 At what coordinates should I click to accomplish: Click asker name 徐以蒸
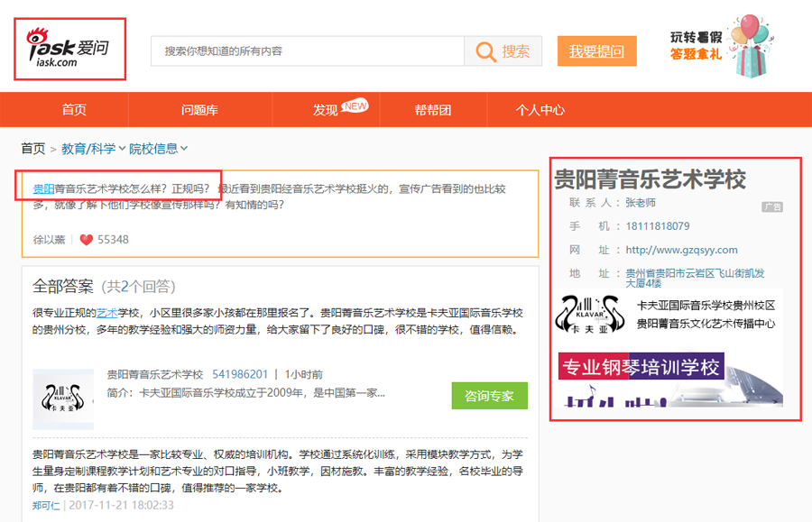pos(50,240)
